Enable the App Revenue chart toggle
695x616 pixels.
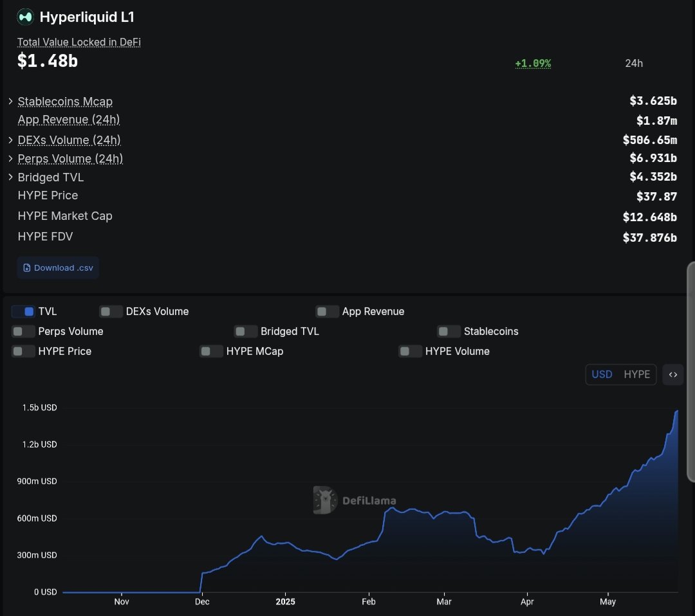pos(327,311)
